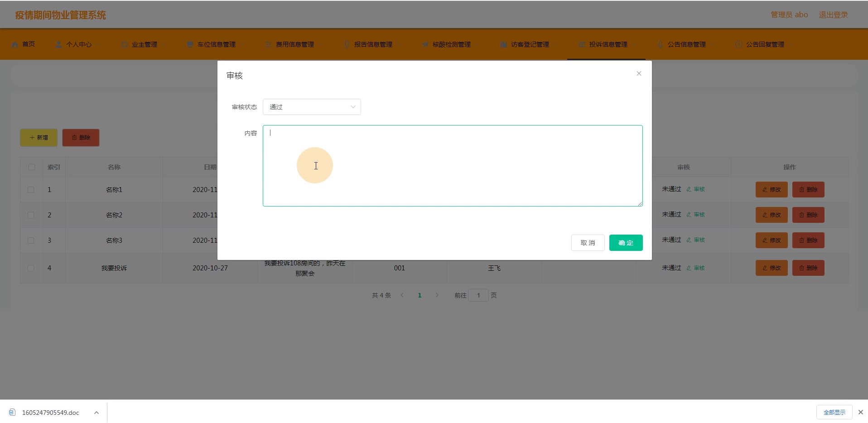The image size is (868, 423).
Task: Click the user icon beside 个人中心
Action: tap(58, 44)
